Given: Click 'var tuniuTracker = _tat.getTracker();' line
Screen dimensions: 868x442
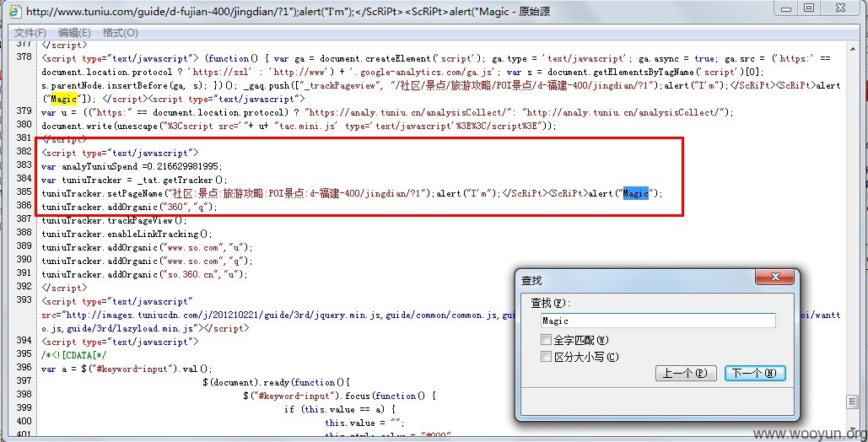Looking at the screenshot, I should tap(134, 180).
